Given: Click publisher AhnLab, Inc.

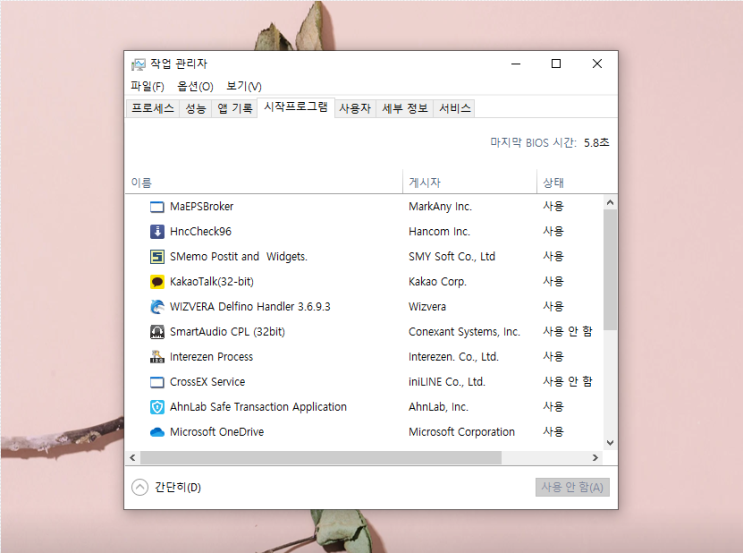Looking at the screenshot, I should 438,407.
